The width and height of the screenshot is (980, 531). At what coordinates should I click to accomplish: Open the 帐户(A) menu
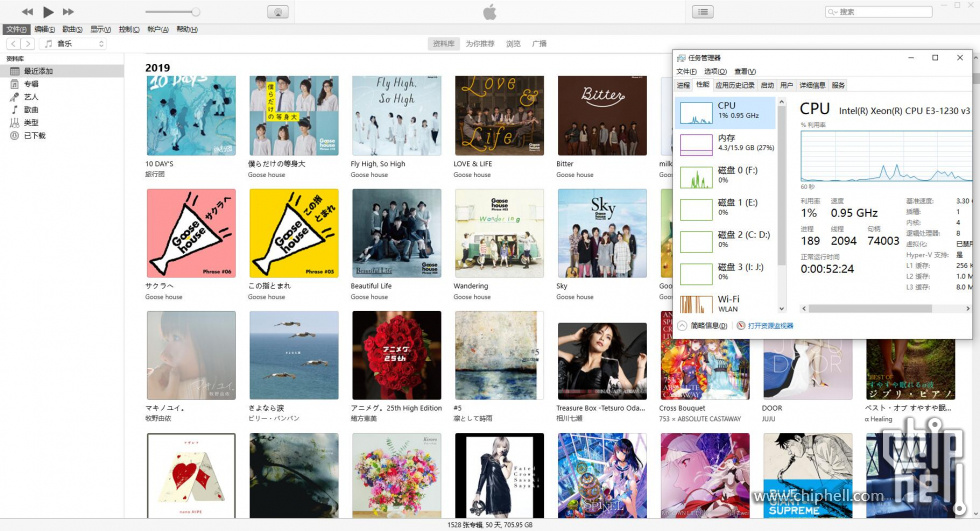coord(158,29)
